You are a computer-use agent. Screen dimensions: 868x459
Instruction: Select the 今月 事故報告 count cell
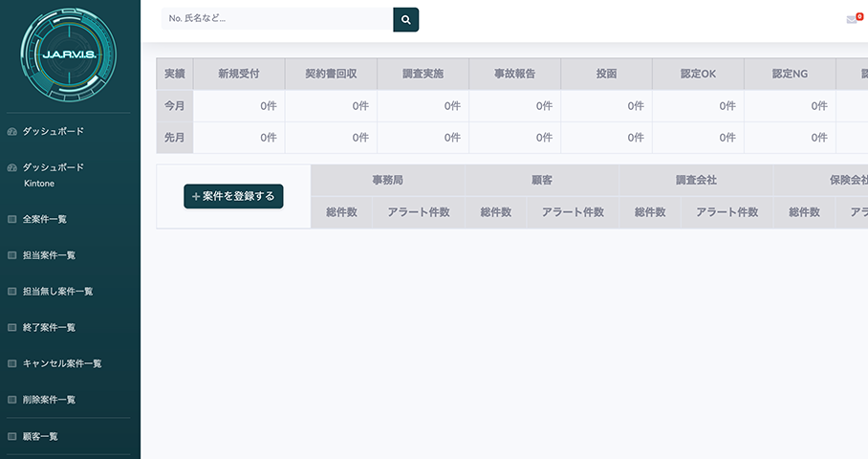(x=514, y=106)
